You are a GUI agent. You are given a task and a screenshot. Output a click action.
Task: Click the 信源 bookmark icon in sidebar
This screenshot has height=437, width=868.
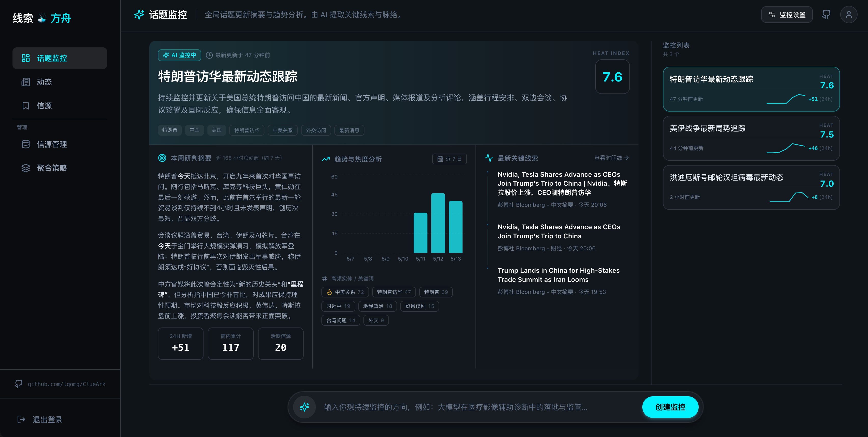pos(26,106)
